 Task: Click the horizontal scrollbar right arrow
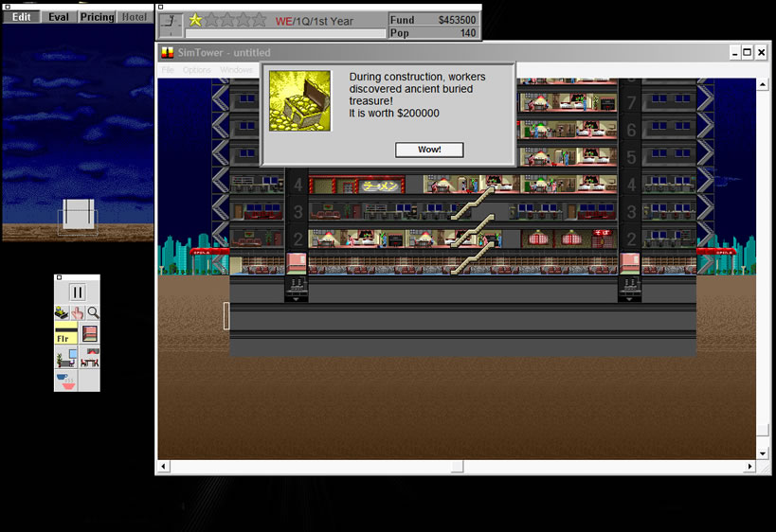[x=750, y=467]
